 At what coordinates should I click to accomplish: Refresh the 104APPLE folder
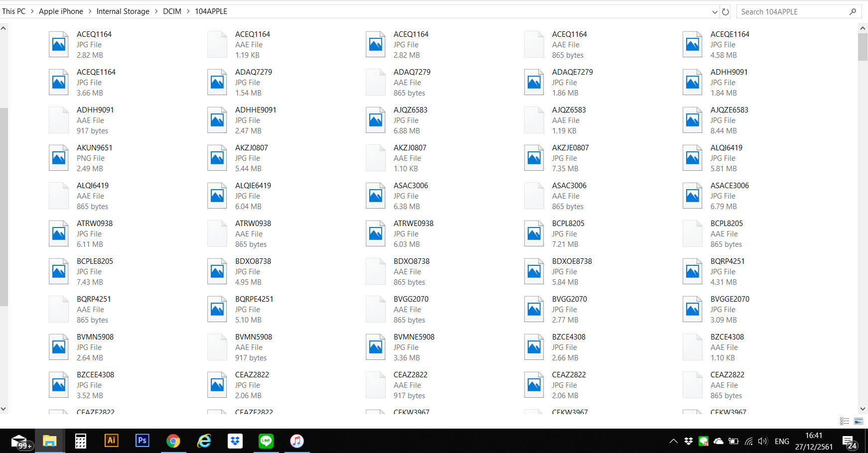point(725,12)
